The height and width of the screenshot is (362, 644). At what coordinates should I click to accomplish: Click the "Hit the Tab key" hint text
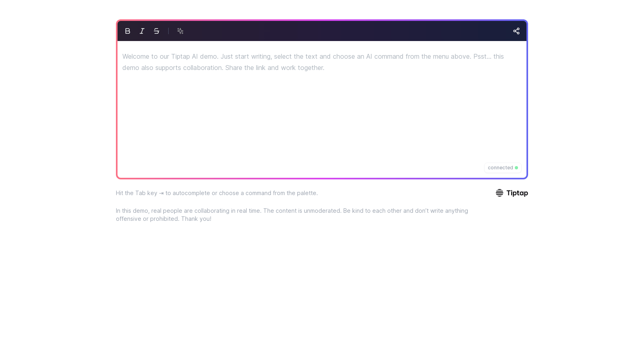217,193
